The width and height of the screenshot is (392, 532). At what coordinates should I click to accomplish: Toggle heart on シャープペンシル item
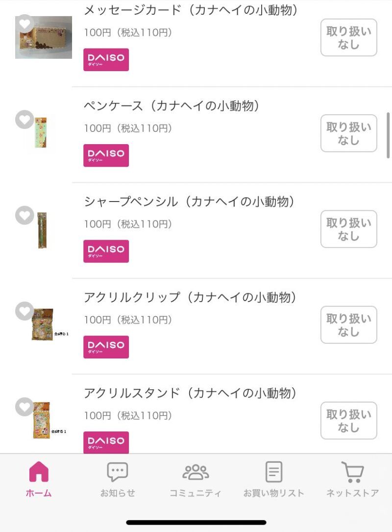pos(24,215)
